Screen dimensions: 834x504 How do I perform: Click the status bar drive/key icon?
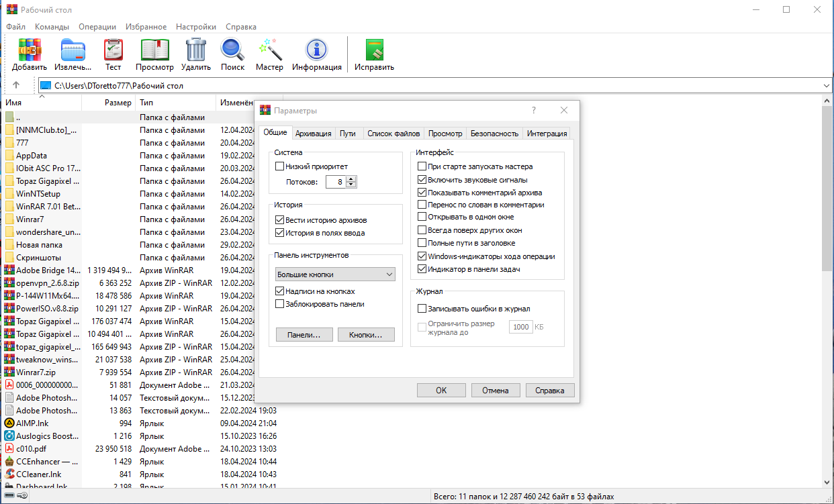click(x=16, y=497)
